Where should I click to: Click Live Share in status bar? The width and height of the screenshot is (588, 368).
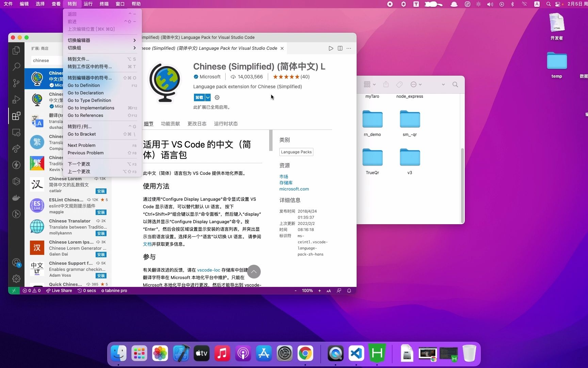59,291
